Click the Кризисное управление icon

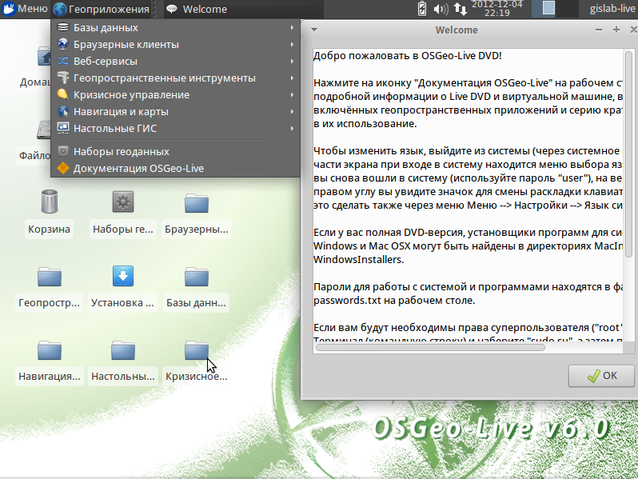pyautogui.click(x=63, y=94)
